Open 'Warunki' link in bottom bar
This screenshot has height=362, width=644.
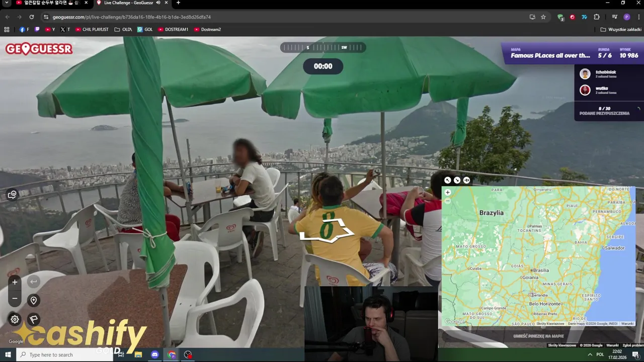click(x=612, y=345)
